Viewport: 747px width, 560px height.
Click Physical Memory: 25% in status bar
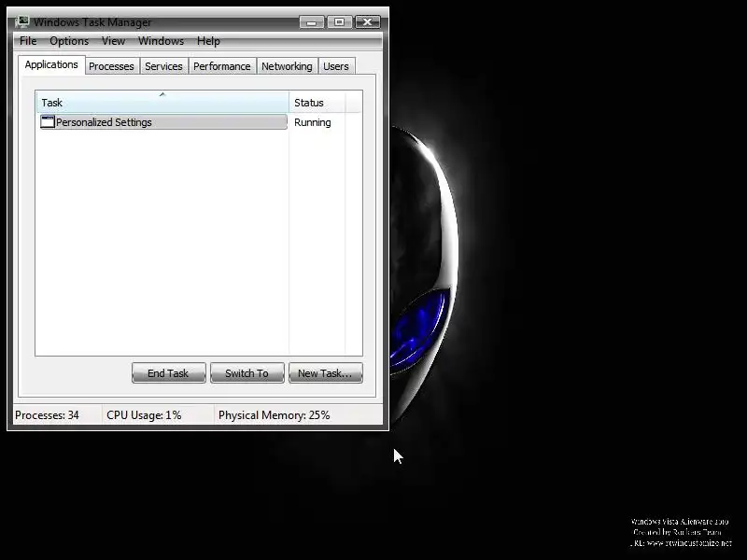click(274, 414)
